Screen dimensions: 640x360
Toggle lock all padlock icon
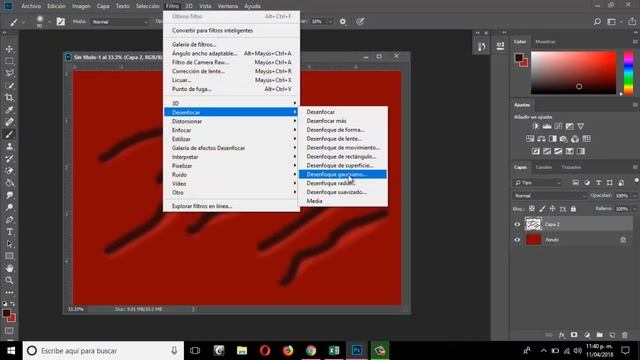click(x=573, y=209)
